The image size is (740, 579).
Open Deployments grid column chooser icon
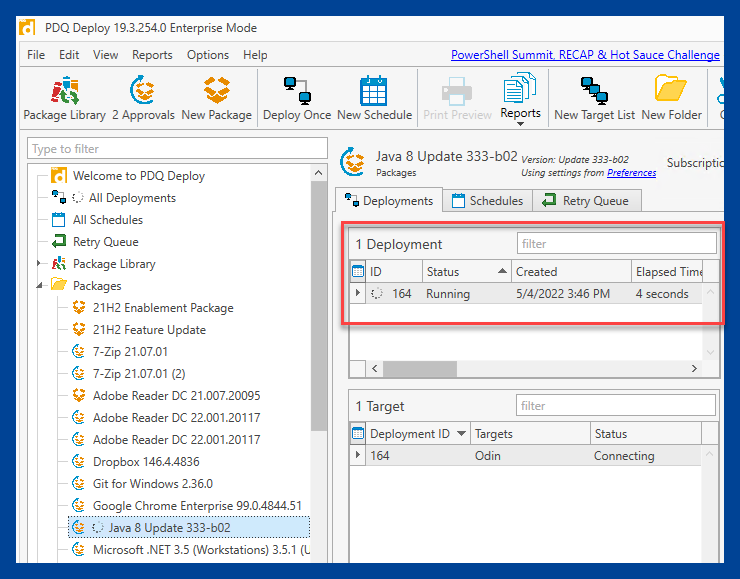point(358,271)
